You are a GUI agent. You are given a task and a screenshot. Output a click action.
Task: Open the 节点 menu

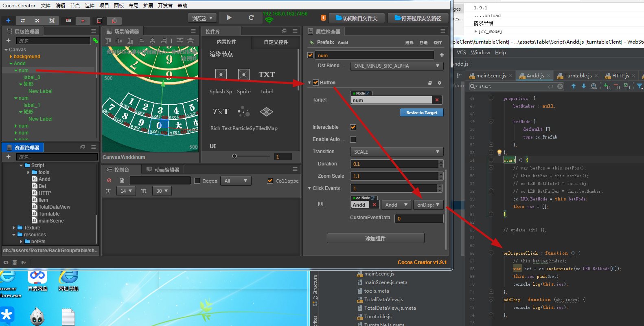(75, 5)
